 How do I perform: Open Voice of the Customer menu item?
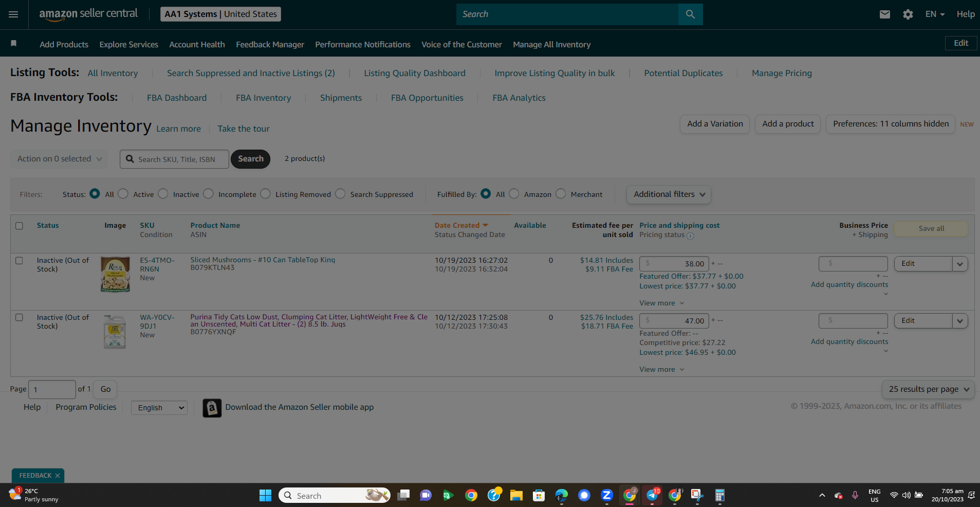462,45
